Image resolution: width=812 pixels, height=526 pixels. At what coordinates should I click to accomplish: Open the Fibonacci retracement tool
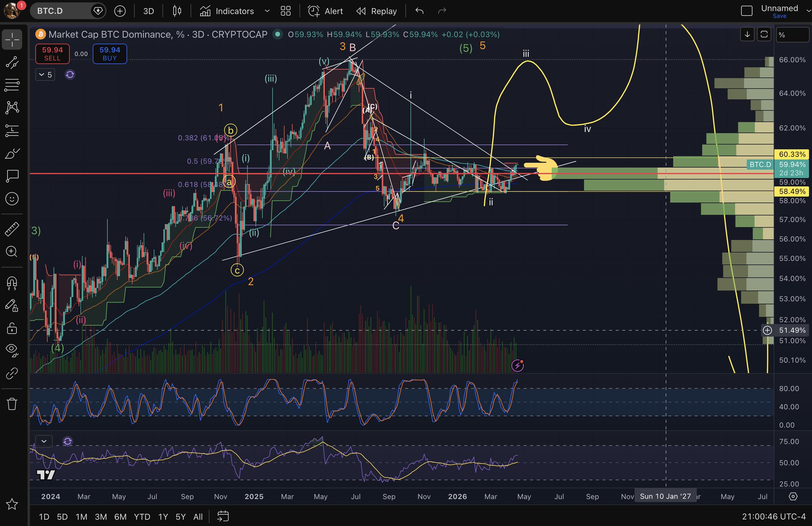tap(12, 84)
